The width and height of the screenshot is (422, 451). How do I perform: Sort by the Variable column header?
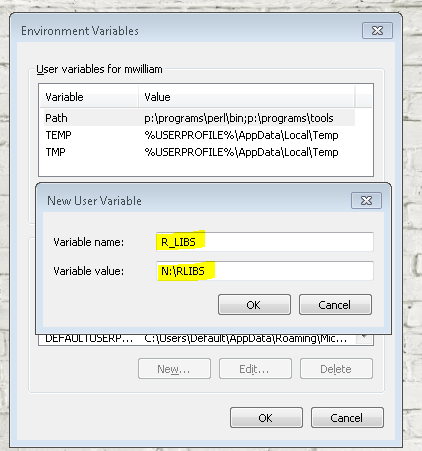tap(89, 97)
